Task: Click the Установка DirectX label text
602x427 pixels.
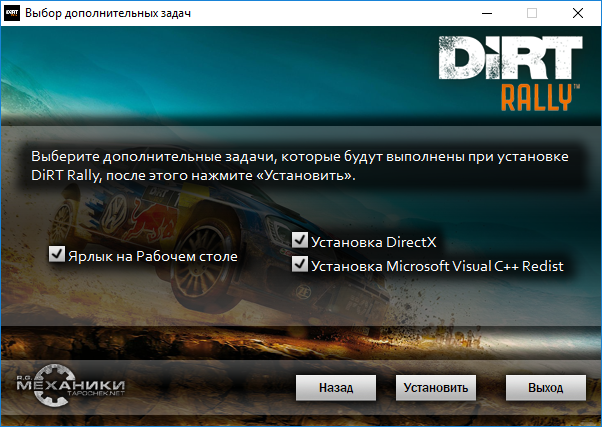Action: pyautogui.click(x=374, y=241)
